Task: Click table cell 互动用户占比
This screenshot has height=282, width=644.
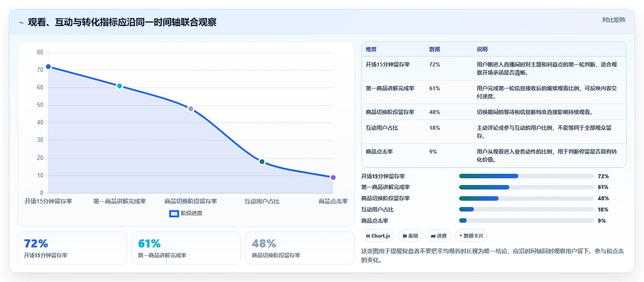Action: (382, 128)
